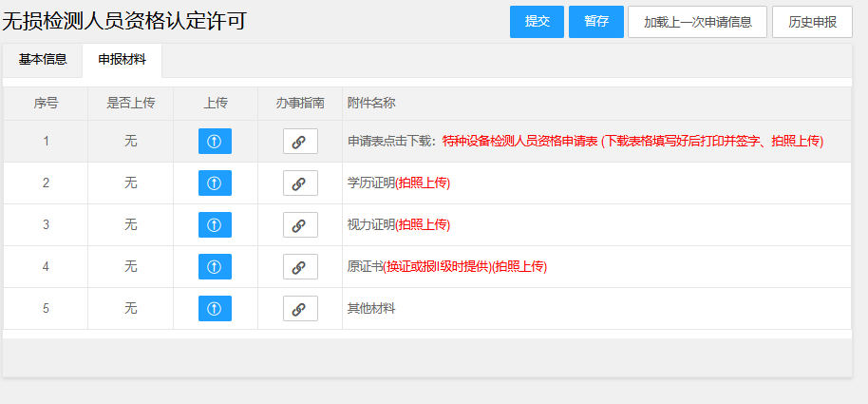This screenshot has width=868, height=404.
Task: Select the 申报材料 tab
Action: point(122,60)
